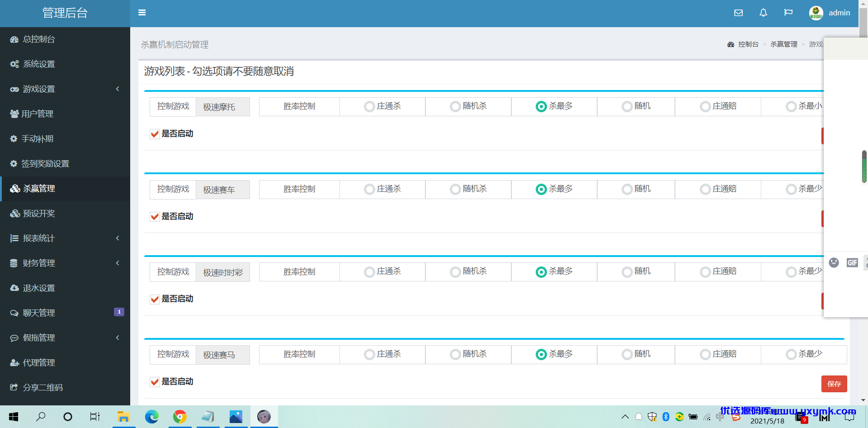Toggle the sidebar hamburger menu icon

tap(142, 13)
